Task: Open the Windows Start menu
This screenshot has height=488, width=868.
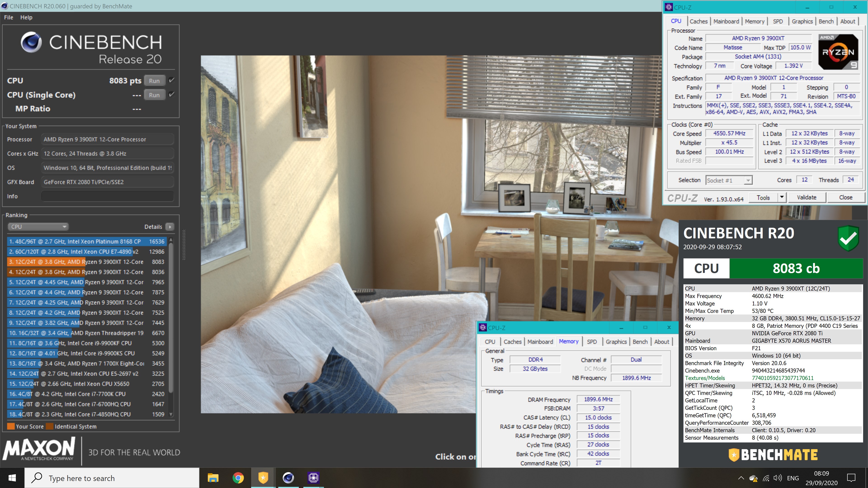Action: coord(12,478)
